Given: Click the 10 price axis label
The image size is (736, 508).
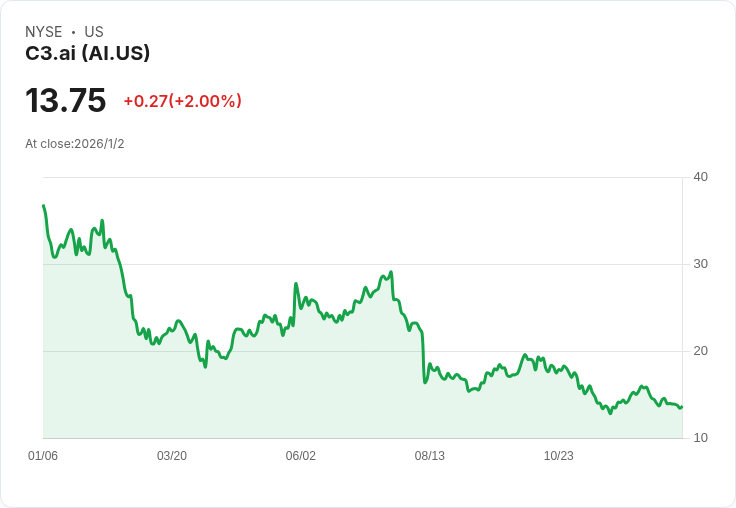Looking at the screenshot, I should pos(701,438).
